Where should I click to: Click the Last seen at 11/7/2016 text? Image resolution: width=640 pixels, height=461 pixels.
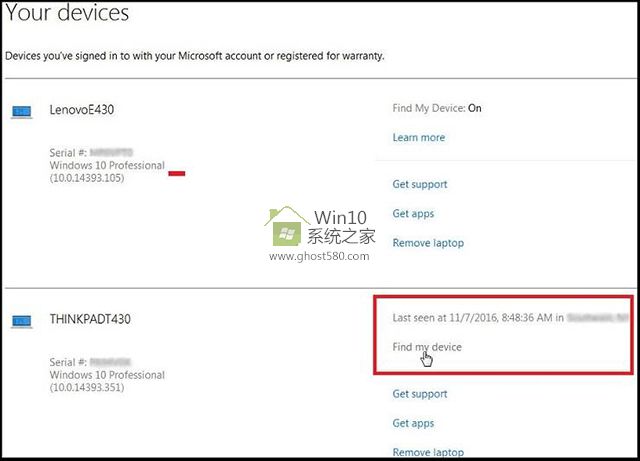(x=470, y=318)
